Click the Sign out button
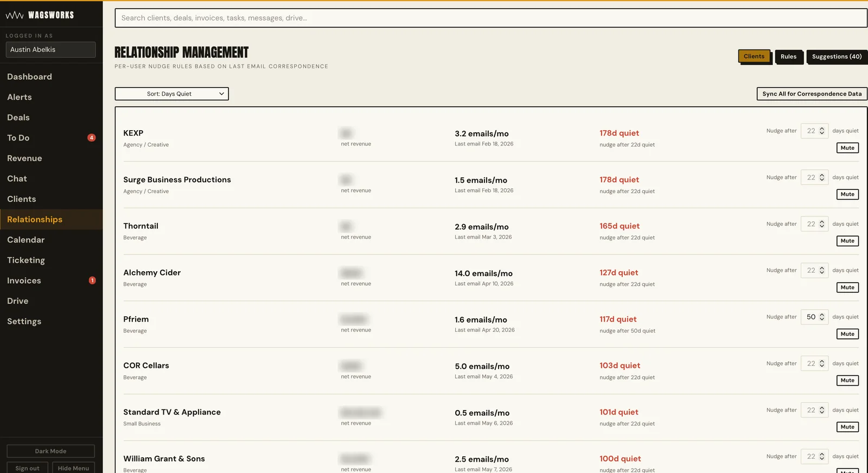This screenshot has height=473, width=868. click(27, 468)
